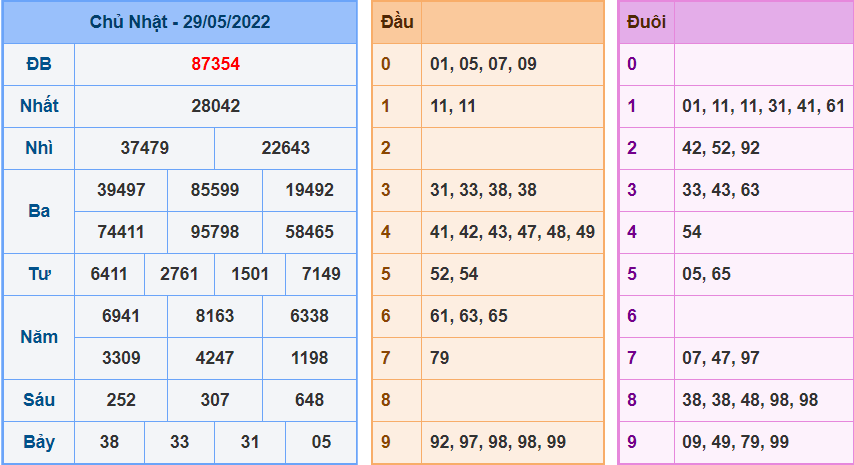This screenshot has height=465, width=854.
Task: Click the first prize number 28042
Action: tap(216, 106)
